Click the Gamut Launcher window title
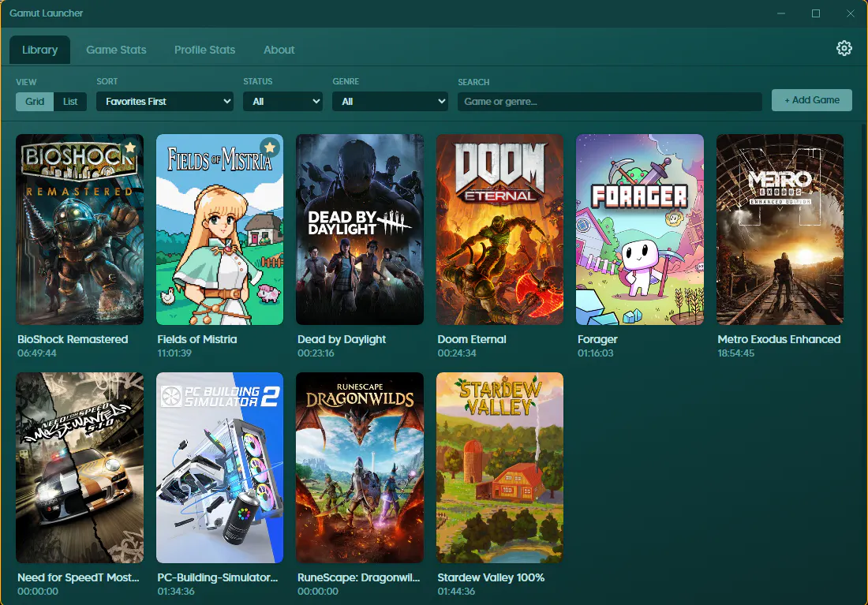The width and height of the screenshot is (868, 605). point(46,13)
